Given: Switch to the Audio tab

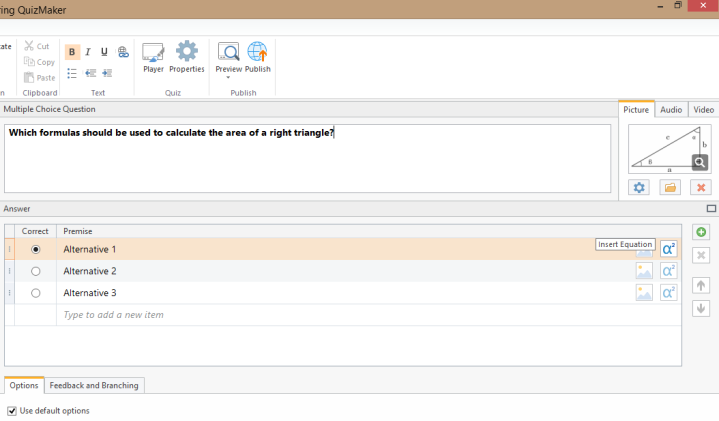Looking at the screenshot, I should tap(671, 110).
